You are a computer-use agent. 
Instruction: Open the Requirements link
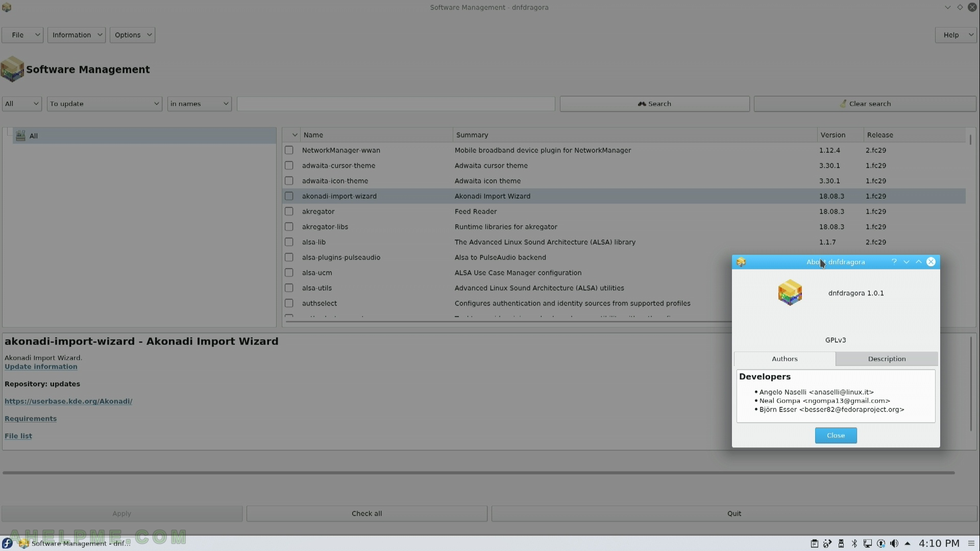click(x=31, y=418)
